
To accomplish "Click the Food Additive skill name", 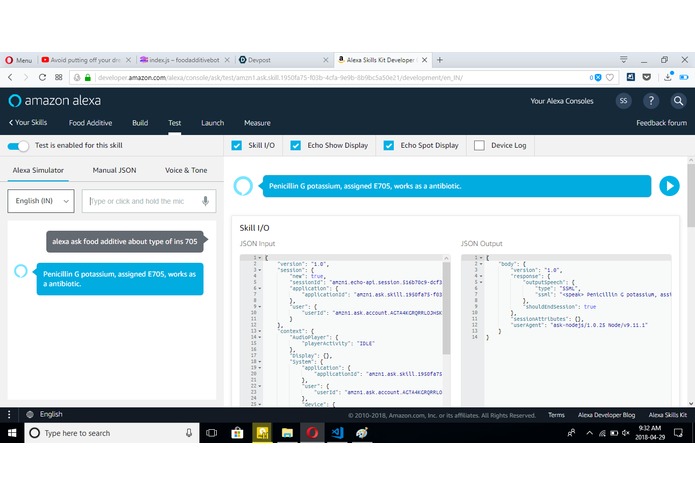I will [x=90, y=123].
